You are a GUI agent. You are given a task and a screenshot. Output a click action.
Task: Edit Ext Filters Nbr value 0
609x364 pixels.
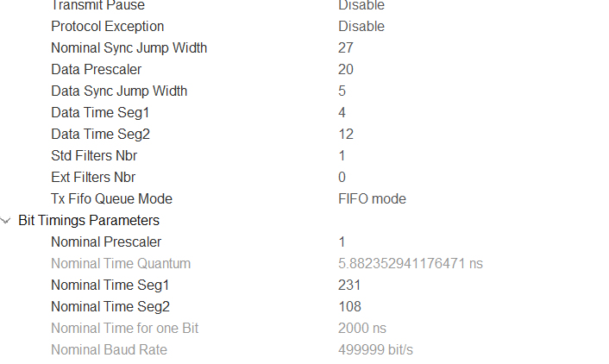(342, 178)
